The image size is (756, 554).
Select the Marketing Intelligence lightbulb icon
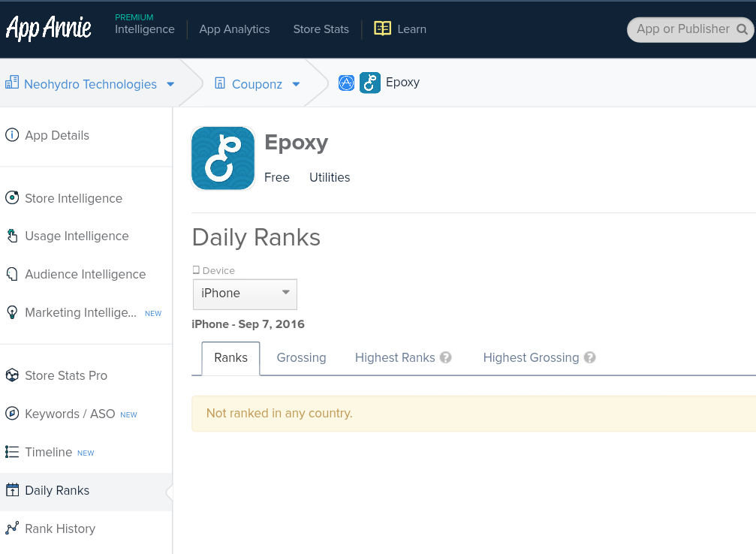coord(12,312)
